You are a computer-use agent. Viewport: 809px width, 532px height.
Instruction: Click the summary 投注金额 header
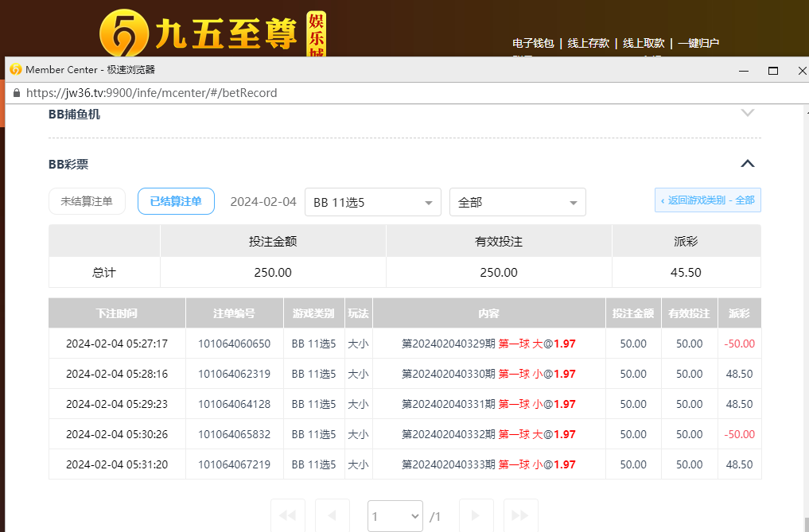click(x=273, y=242)
